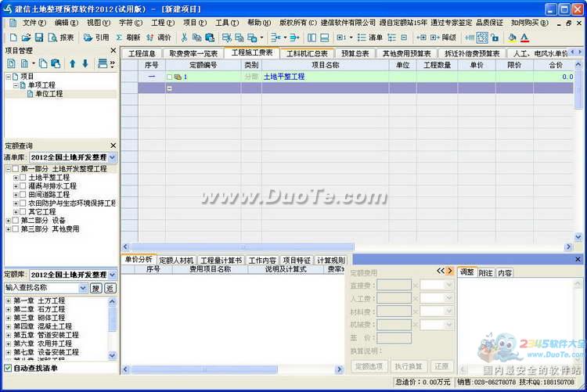The height and width of the screenshot is (392, 587).
Task: Click the New file icon in toolbar
Action: click(x=11, y=37)
